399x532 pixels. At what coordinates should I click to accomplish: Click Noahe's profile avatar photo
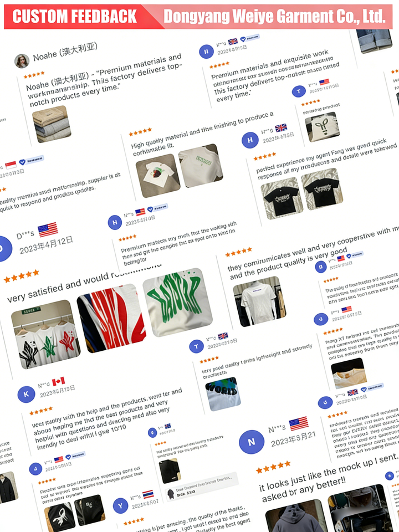point(22,61)
